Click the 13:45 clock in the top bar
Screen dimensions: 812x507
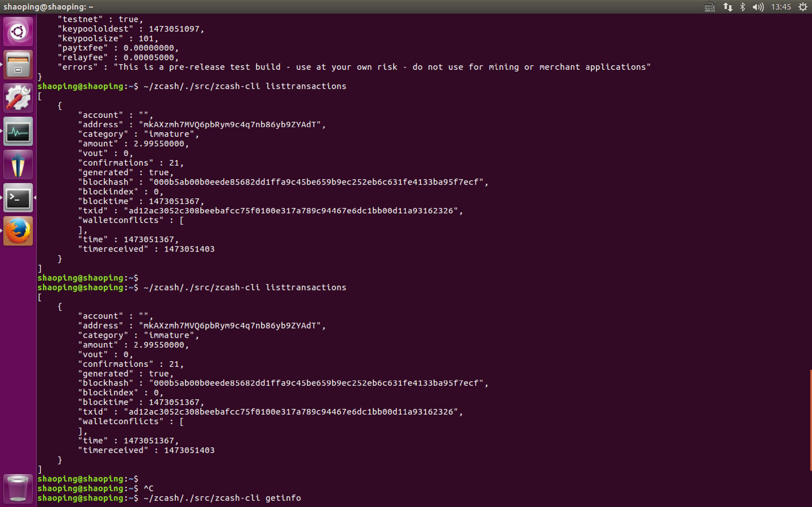coord(781,7)
